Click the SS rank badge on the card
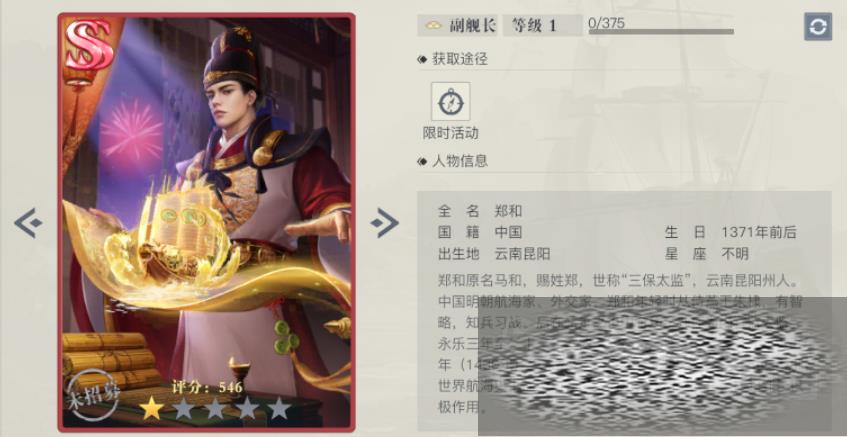 tap(89, 44)
